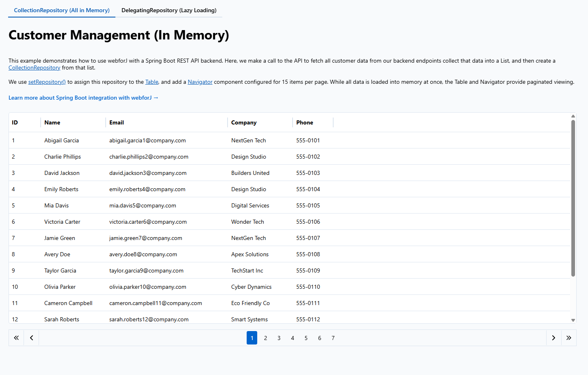Image resolution: width=588 pixels, height=375 pixels.
Task: Open the CollectionRepository documentation link
Action: tap(35, 68)
